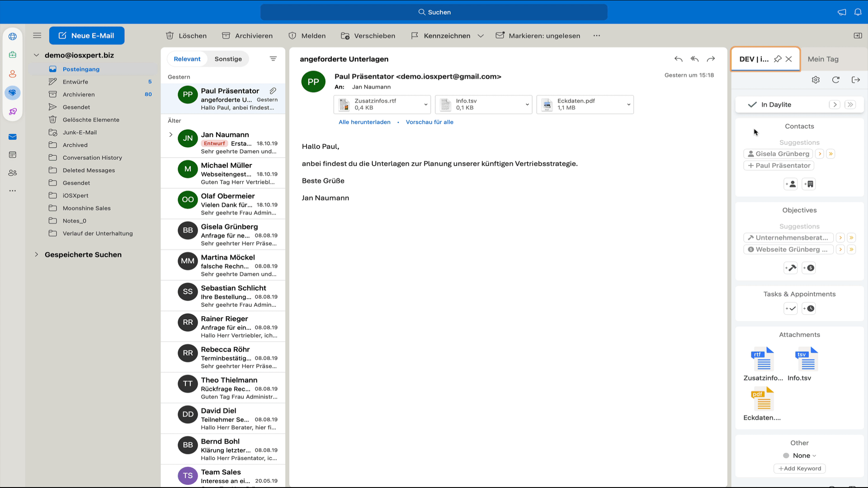Select DEV add-in tab
Viewport: 868px width, 488px height.
pos(754,59)
